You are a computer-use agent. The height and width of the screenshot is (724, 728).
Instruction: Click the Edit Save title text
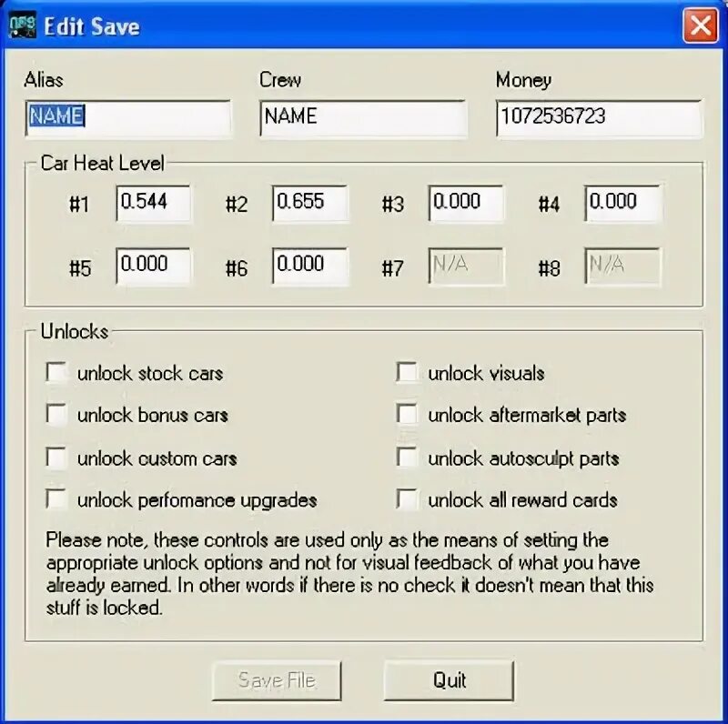92,26
